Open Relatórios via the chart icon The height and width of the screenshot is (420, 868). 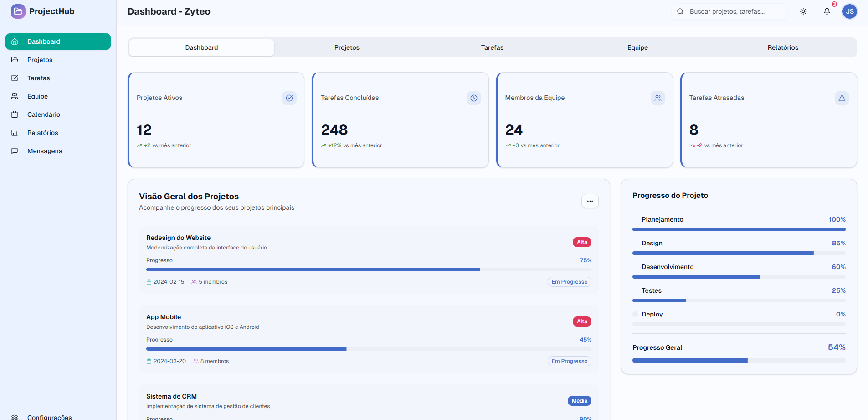(x=15, y=133)
